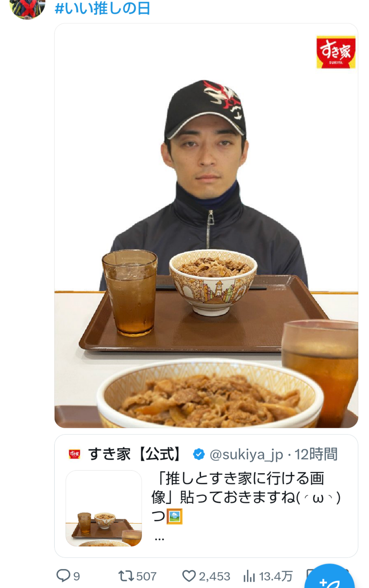
Task: Open the @sukiya_jp handle in quoted tweet
Action: (246, 455)
